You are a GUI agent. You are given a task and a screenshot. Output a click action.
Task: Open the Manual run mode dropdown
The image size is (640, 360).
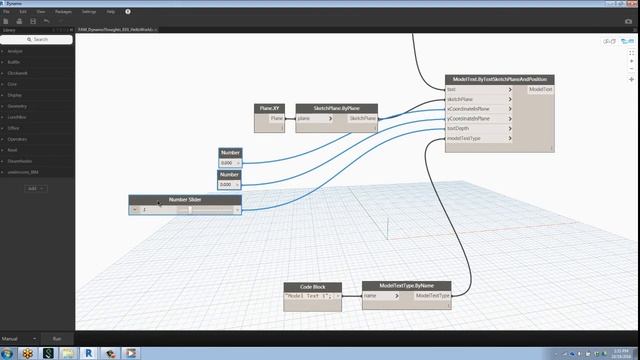pyautogui.click(x=19, y=339)
